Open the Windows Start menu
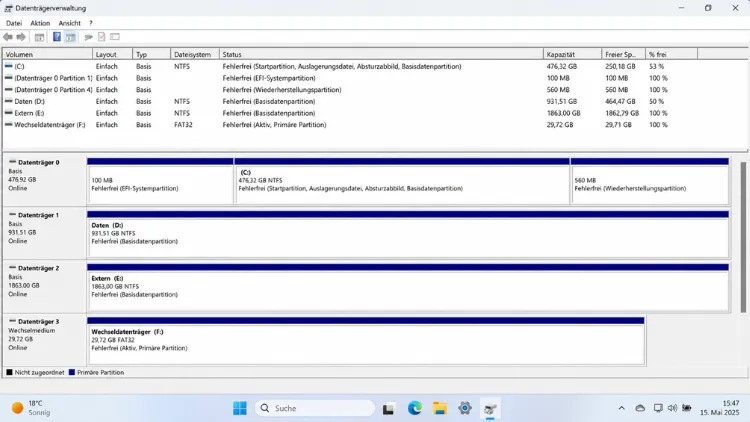The image size is (750, 422). click(x=240, y=408)
